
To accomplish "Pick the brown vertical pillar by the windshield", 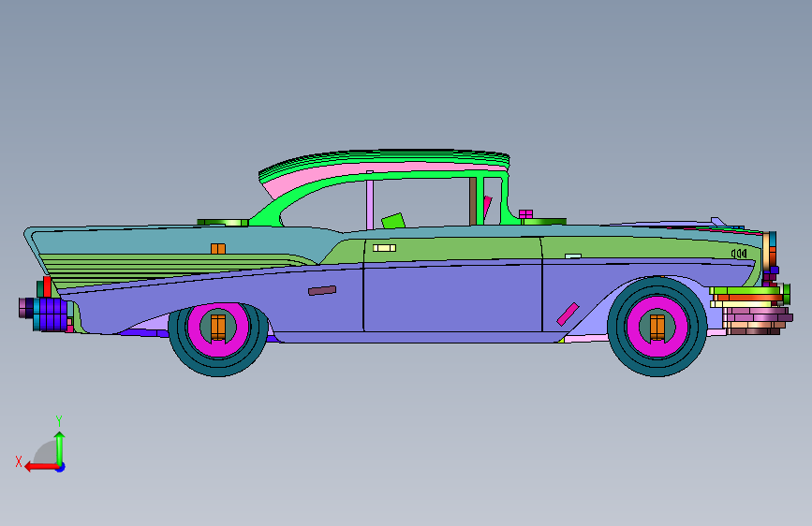I will point(473,201).
